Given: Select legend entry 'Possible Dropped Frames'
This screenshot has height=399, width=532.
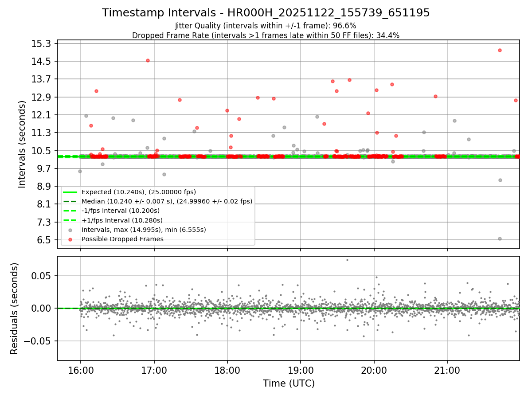Looking at the screenshot, I should pyautogui.click(x=122, y=239).
